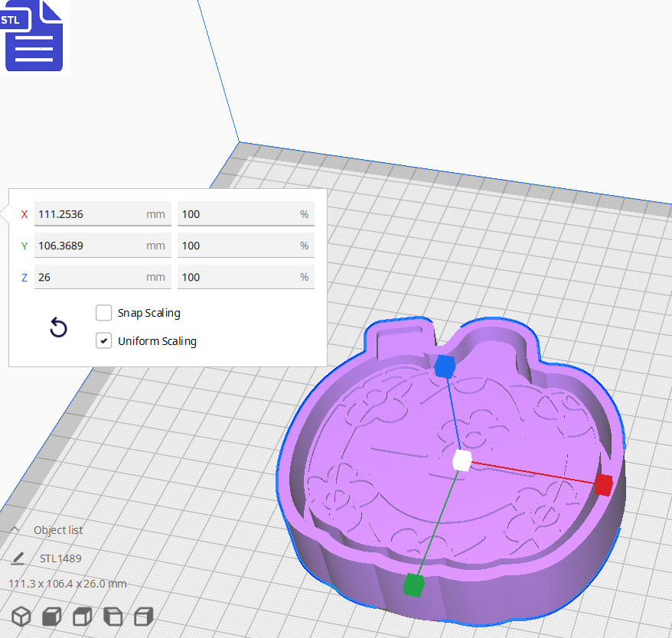Click the STL file icon
Viewport: 672px width, 638px height.
[34, 36]
